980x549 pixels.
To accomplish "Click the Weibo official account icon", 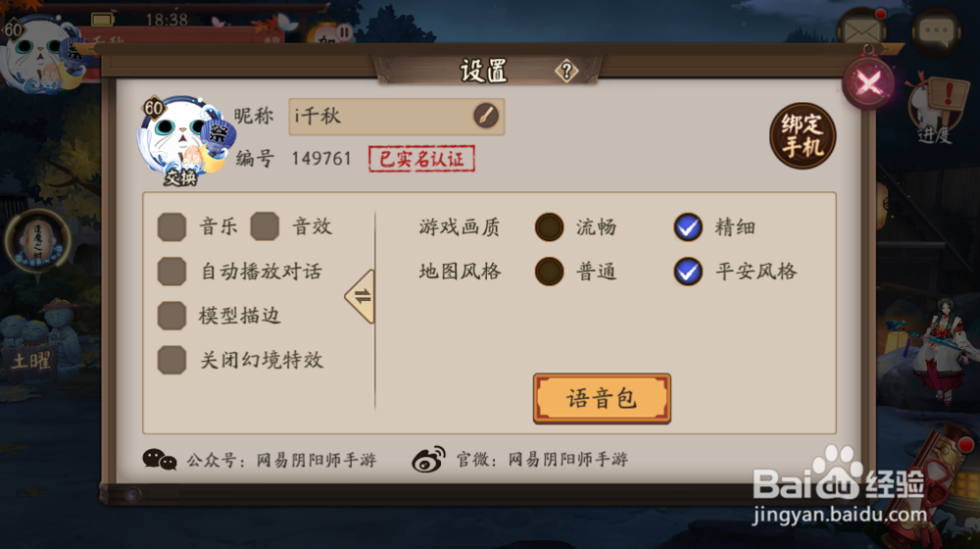I will (428, 460).
